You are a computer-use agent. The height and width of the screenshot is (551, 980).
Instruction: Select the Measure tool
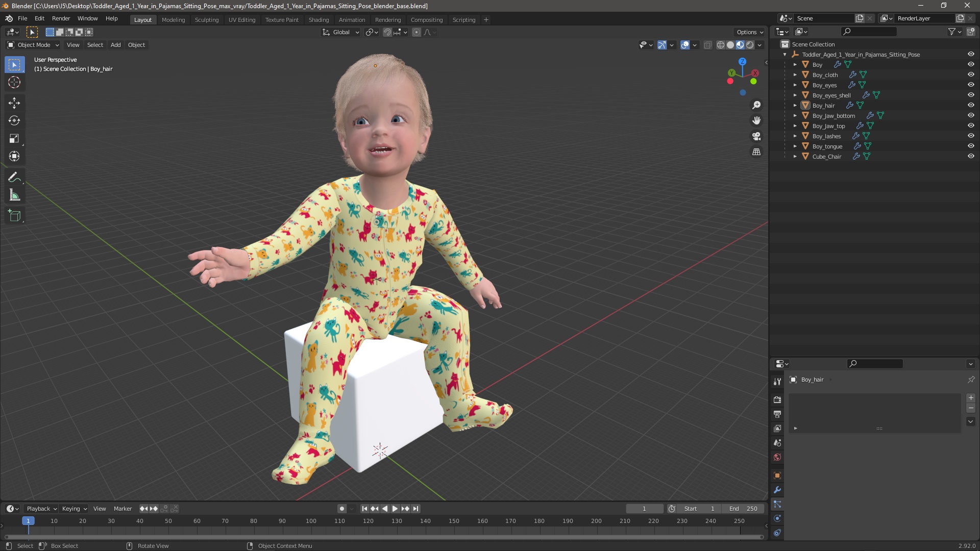click(14, 195)
